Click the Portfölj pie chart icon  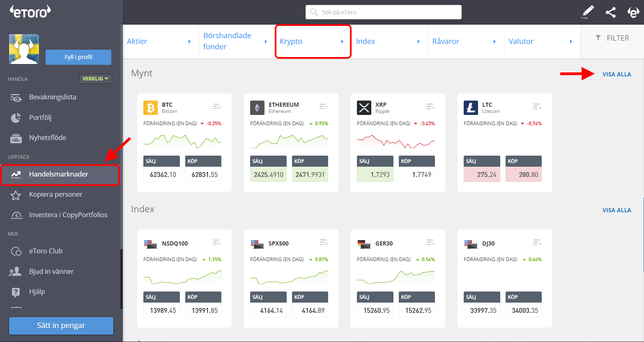click(16, 118)
